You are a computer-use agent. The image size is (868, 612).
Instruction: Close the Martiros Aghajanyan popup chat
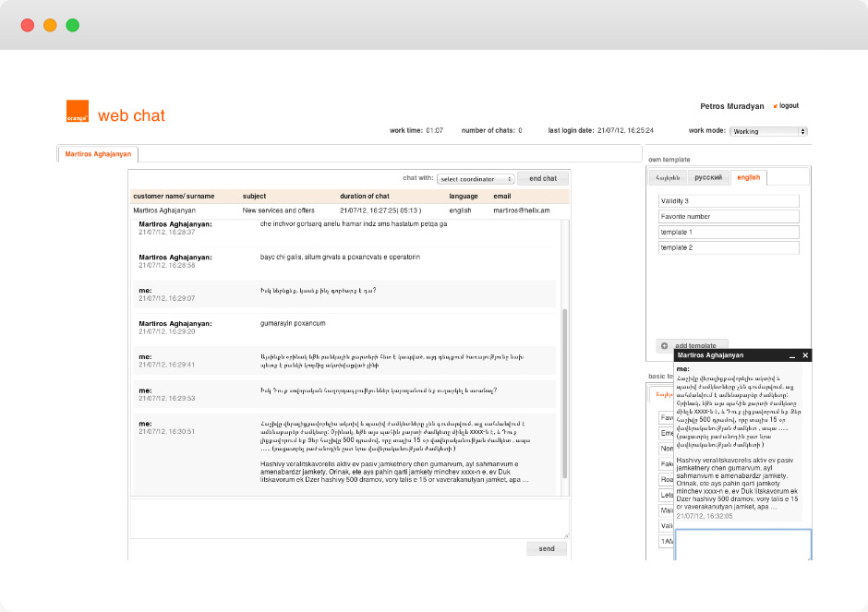pos(805,355)
